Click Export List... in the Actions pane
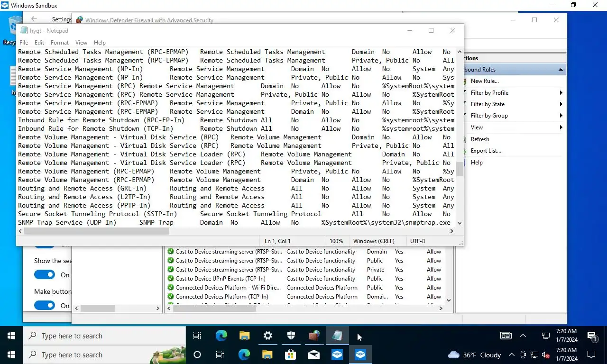The height and width of the screenshot is (364, 607). [x=486, y=151]
